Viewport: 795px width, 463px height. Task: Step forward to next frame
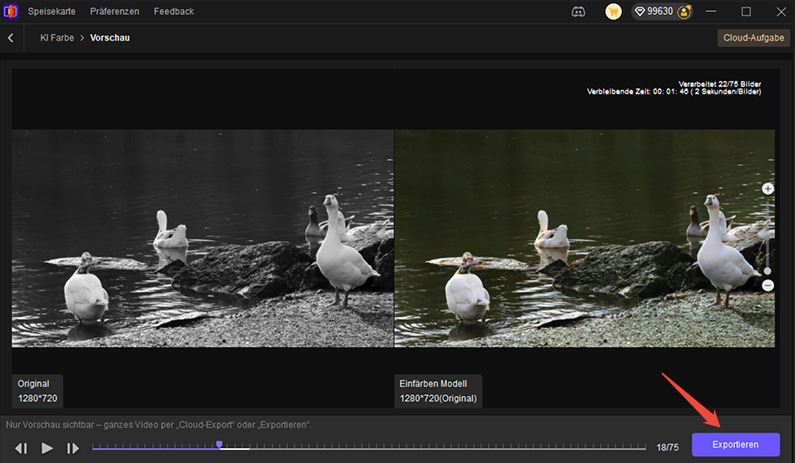[73, 448]
